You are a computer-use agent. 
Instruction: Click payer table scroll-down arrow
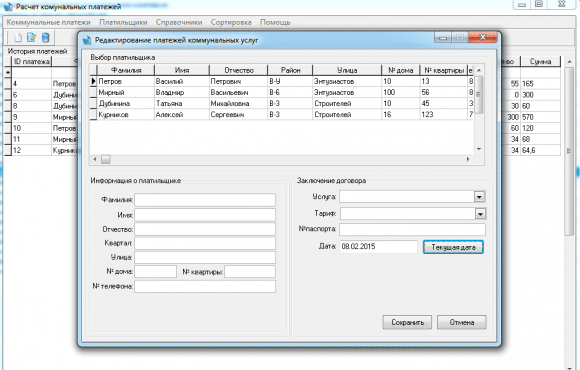(x=479, y=149)
